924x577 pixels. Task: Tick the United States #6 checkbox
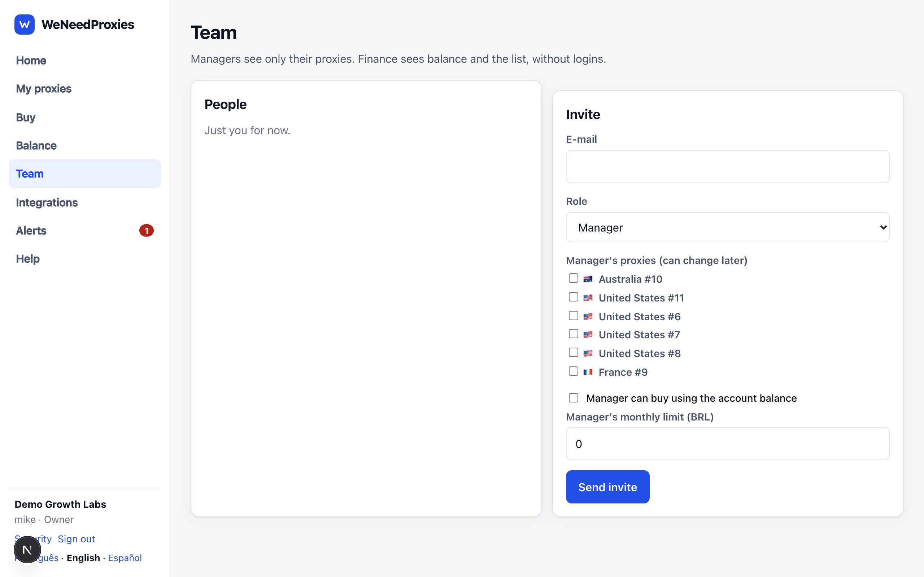(x=573, y=316)
